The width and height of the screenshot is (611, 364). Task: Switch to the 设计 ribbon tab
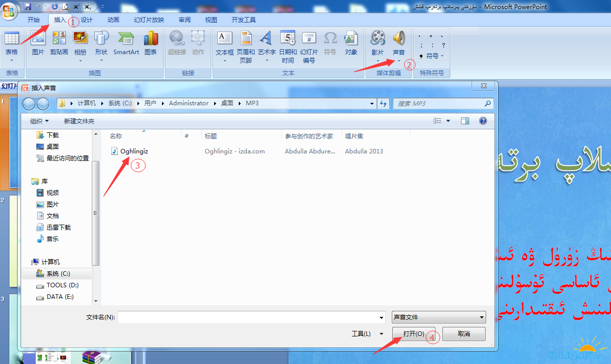[87, 20]
